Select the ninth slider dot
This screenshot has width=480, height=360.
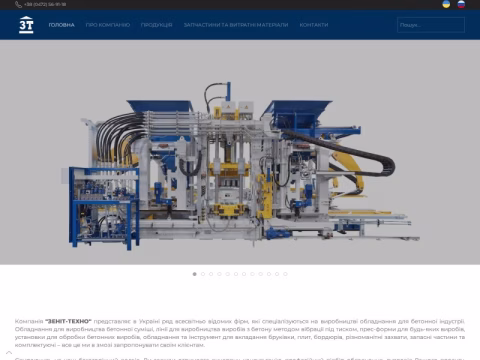coord(261,274)
